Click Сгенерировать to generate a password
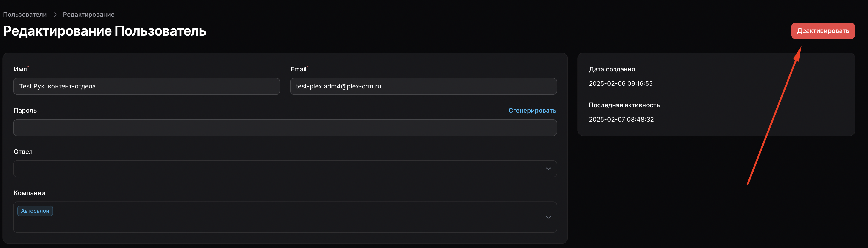Screen dimensions: 868x248 pos(532,111)
